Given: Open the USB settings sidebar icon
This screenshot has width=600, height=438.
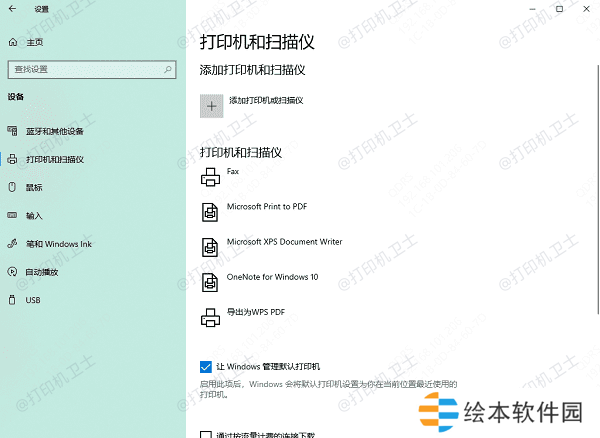Looking at the screenshot, I should click(x=12, y=300).
